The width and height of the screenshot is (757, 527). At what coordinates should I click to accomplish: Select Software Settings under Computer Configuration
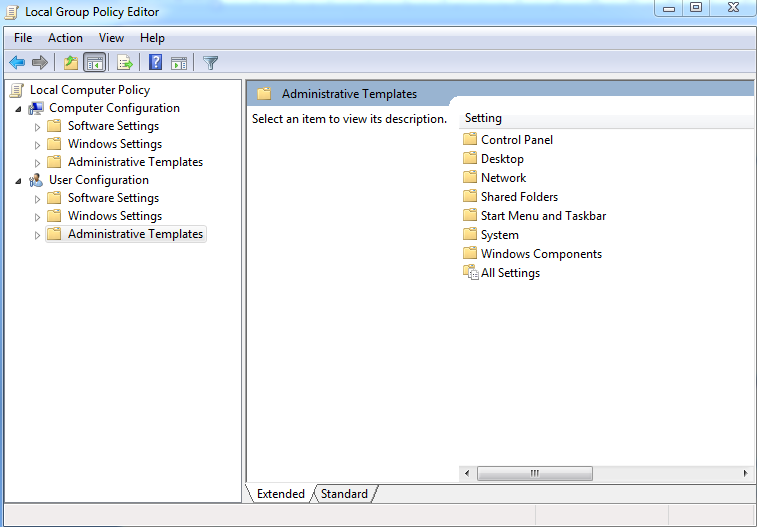(113, 126)
